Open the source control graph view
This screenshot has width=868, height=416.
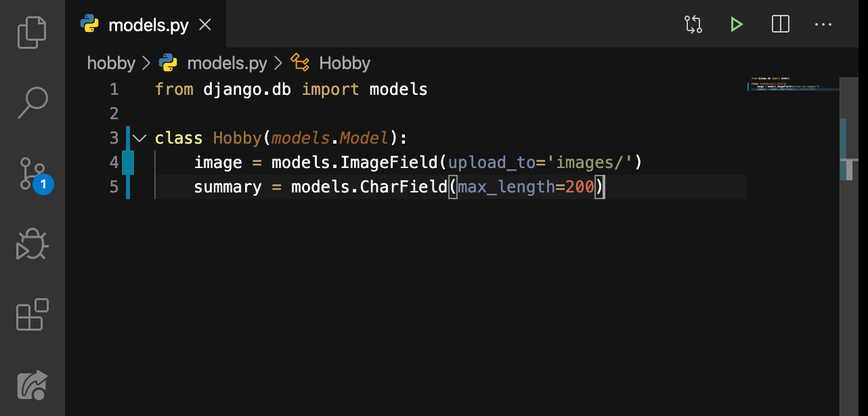pos(693,24)
